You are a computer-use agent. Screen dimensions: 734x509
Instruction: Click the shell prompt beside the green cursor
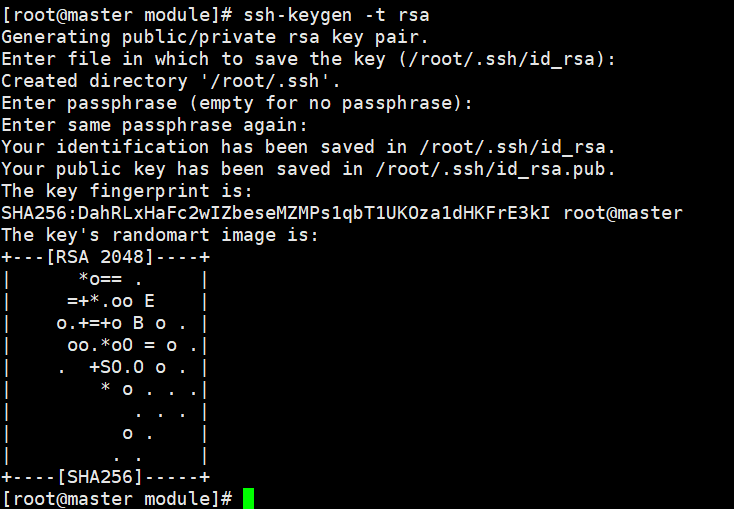tap(116, 498)
